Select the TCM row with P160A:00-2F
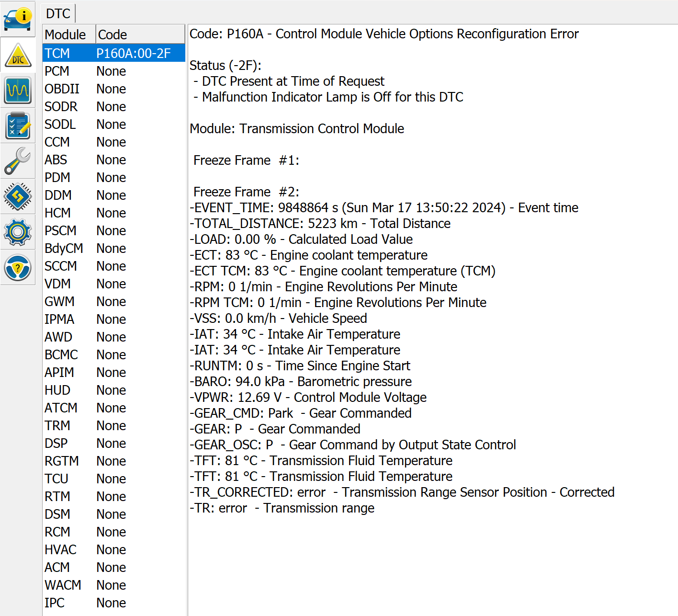 click(x=114, y=53)
